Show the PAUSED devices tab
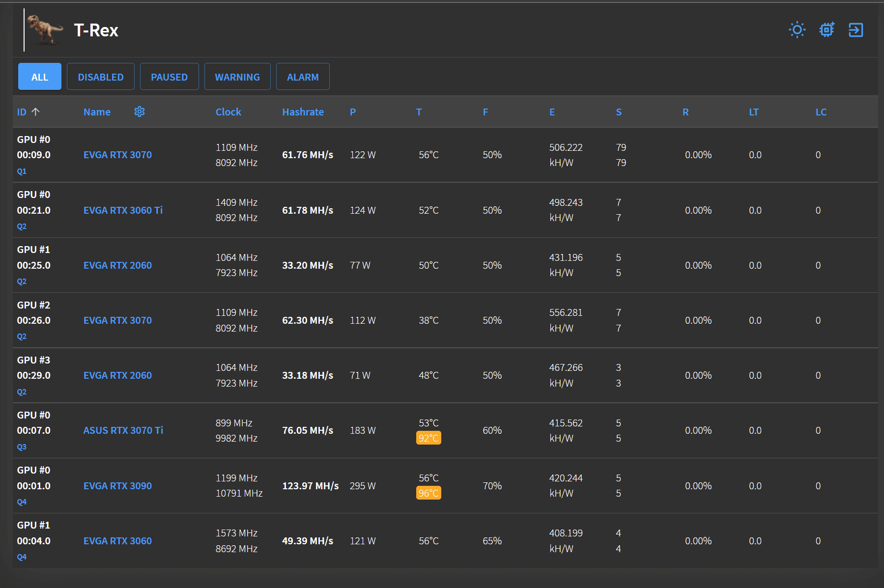Screen dimensions: 884x588 (170, 77)
